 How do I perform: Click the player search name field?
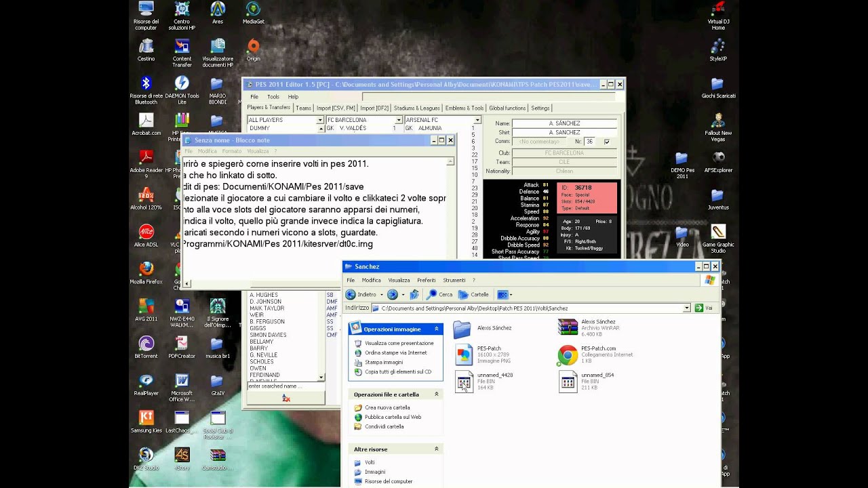coord(285,386)
